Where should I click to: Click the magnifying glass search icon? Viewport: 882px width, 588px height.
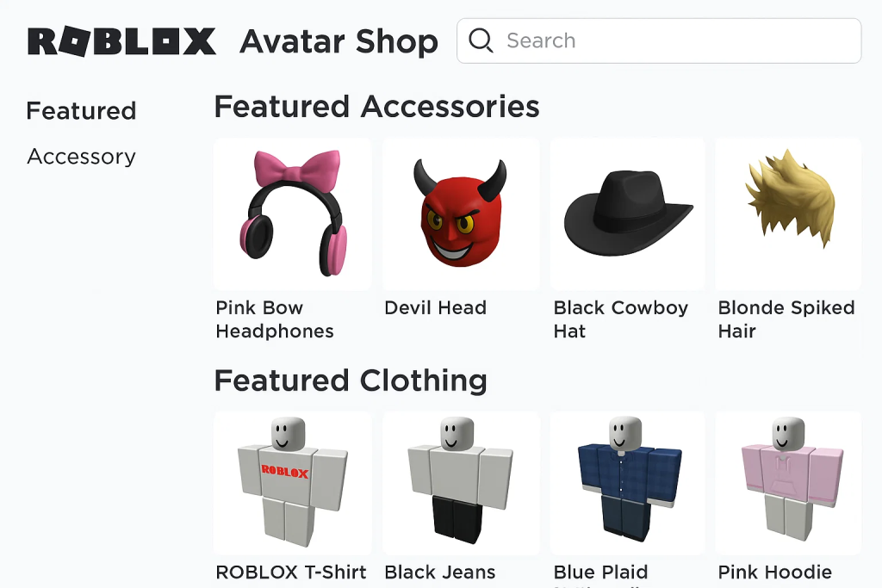tap(481, 40)
